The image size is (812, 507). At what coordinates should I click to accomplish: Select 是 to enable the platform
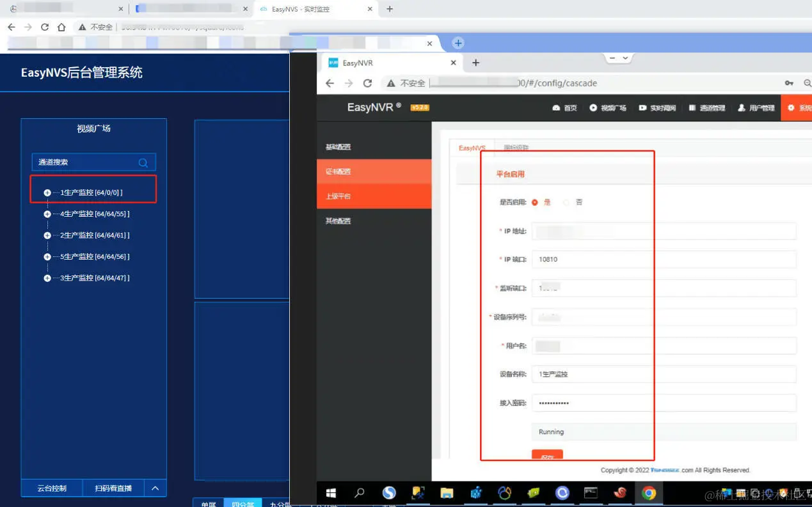535,202
